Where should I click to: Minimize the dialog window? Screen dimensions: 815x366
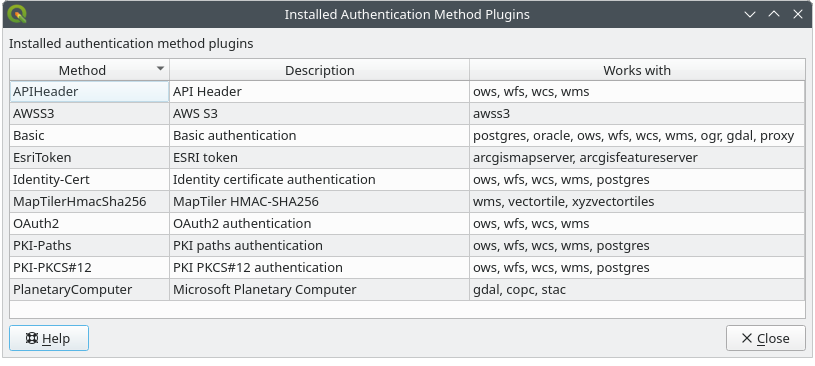coord(750,14)
